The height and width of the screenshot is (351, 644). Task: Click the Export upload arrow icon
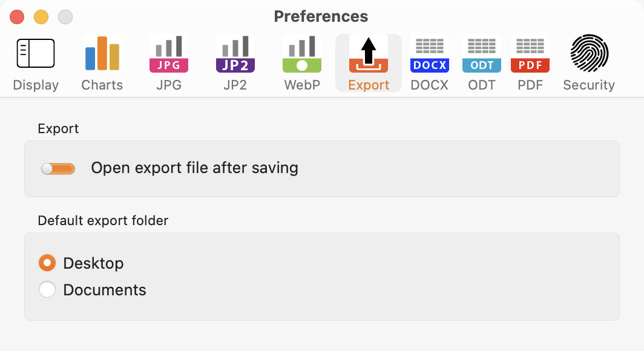(x=369, y=54)
